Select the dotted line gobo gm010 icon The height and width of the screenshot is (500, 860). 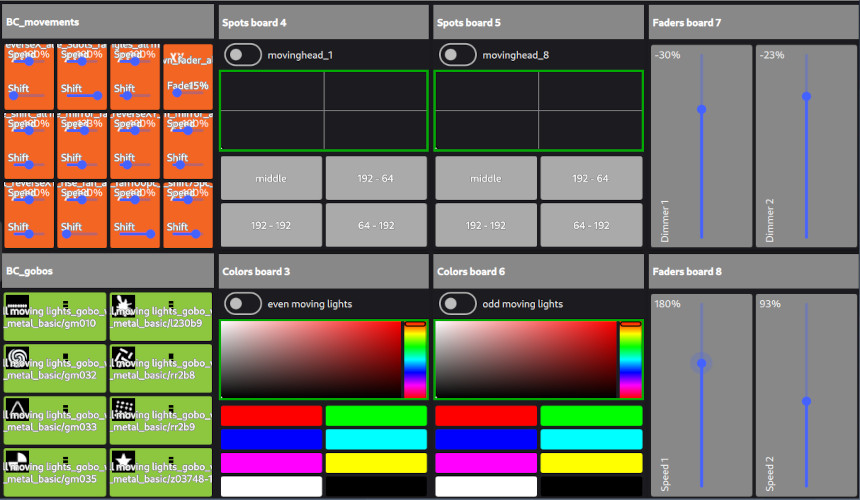click(17, 304)
